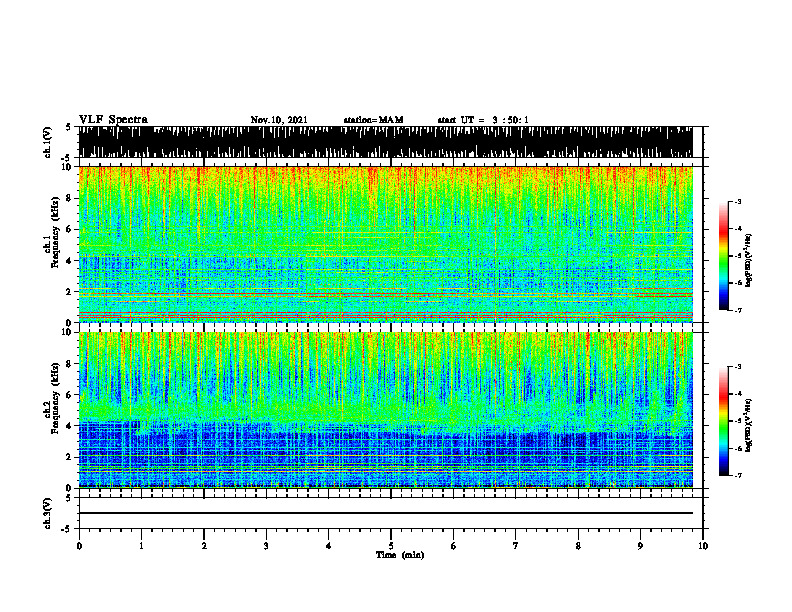Click time axis tick label "4"
This screenshot has height=612, width=792.
tap(329, 546)
